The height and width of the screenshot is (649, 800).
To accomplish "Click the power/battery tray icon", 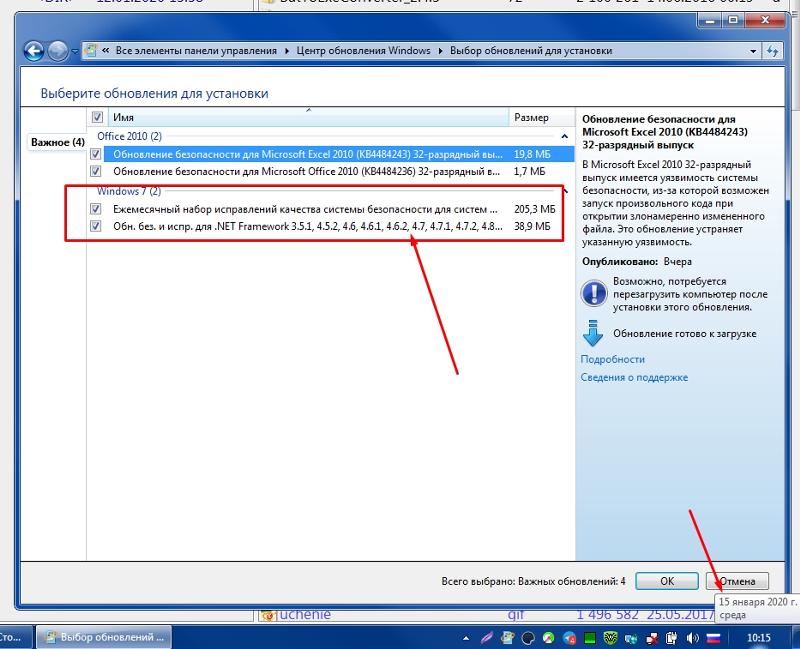I will coord(672,638).
